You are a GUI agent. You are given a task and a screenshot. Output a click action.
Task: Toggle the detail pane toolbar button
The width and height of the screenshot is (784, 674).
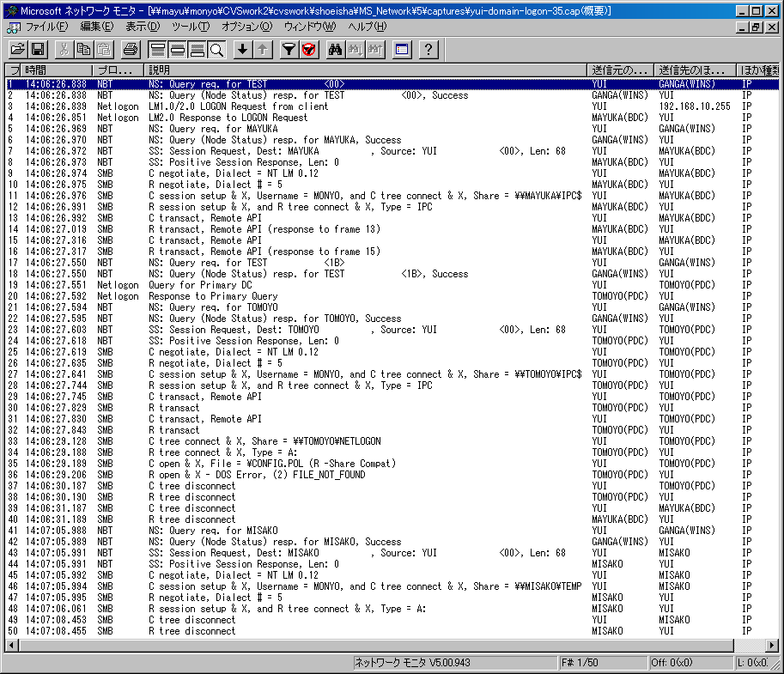178,50
